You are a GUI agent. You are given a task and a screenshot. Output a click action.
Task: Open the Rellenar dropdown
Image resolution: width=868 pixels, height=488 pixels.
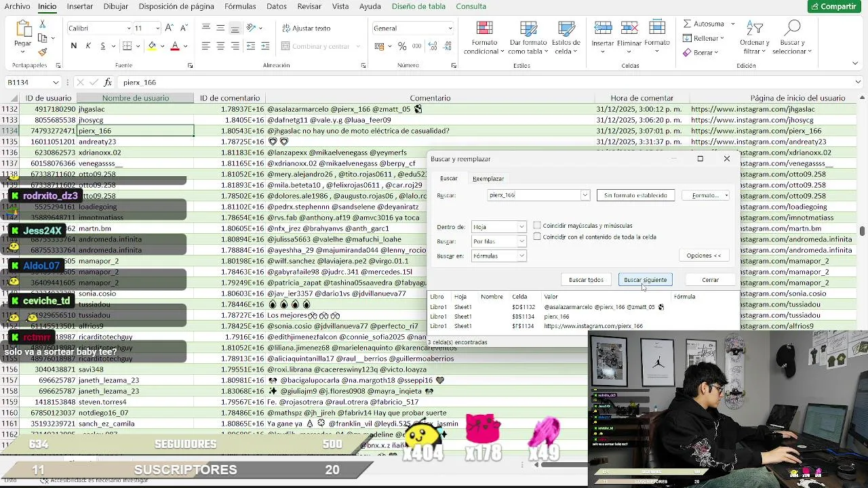pos(704,38)
